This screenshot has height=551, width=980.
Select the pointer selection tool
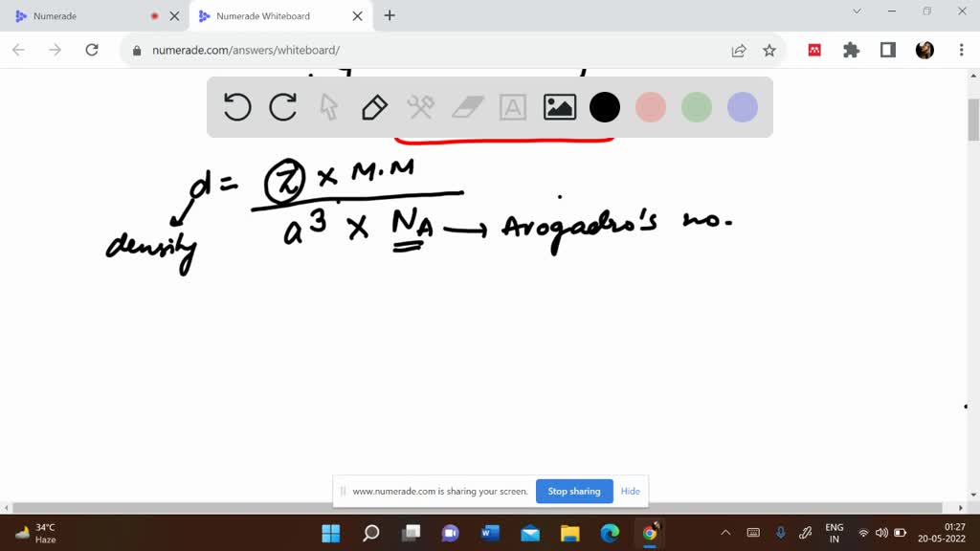coord(328,107)
